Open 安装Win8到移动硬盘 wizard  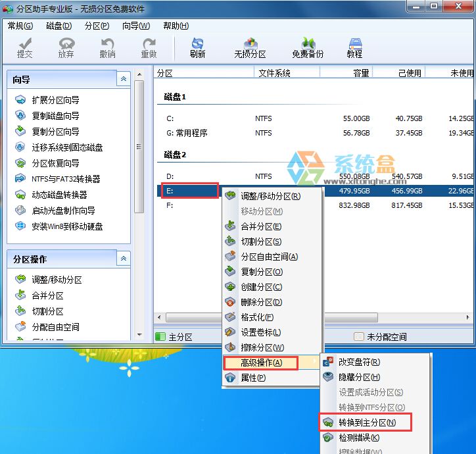coord(59,226)
